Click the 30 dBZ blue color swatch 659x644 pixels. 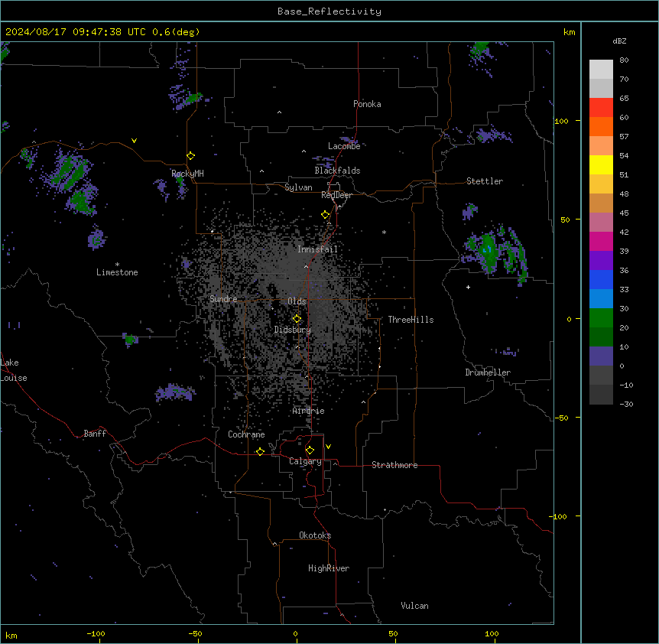pos(601,298)
